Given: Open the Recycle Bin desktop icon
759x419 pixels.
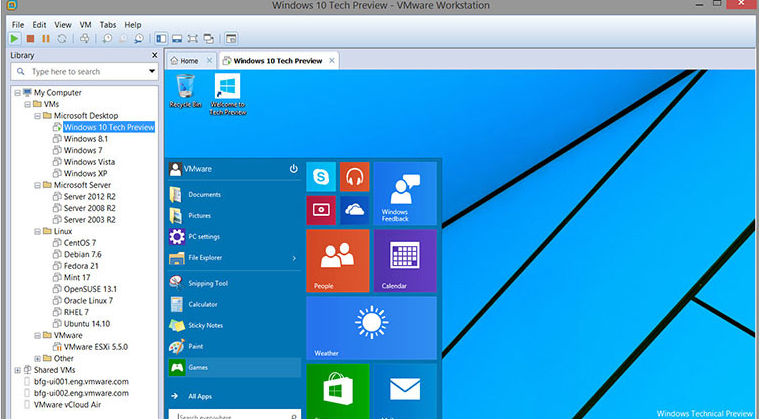Looking at the screenshot, I should coord(185,91).
